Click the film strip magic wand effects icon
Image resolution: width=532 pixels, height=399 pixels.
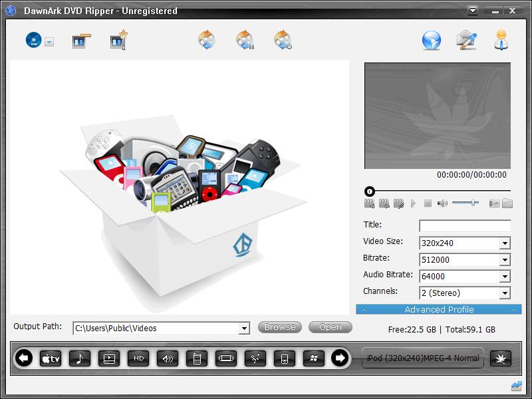(119, 41)
